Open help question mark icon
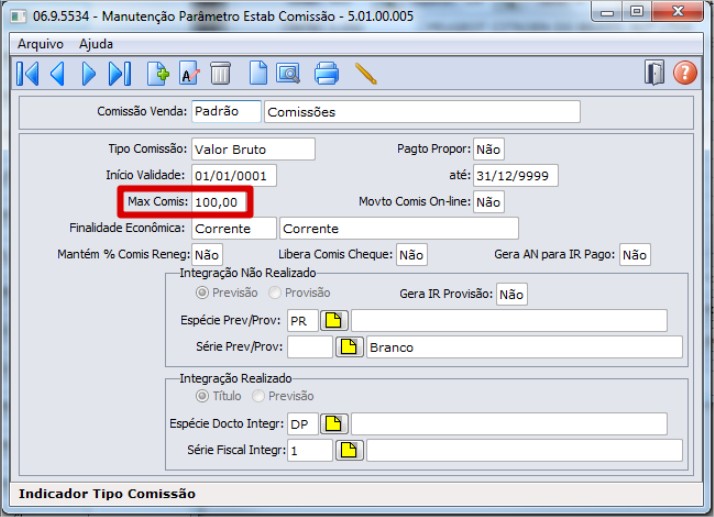 click(685, 73)
